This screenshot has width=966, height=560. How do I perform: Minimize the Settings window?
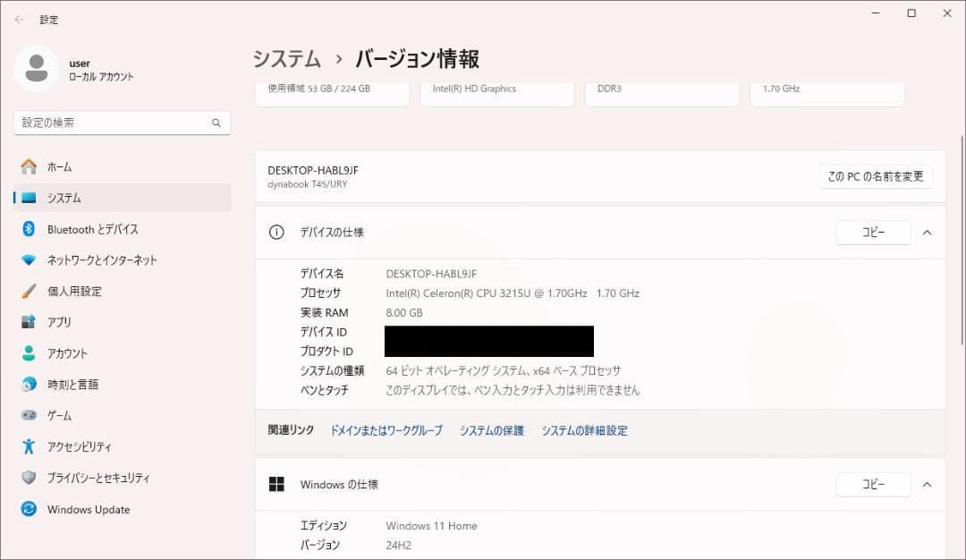(x=876, y=13)
